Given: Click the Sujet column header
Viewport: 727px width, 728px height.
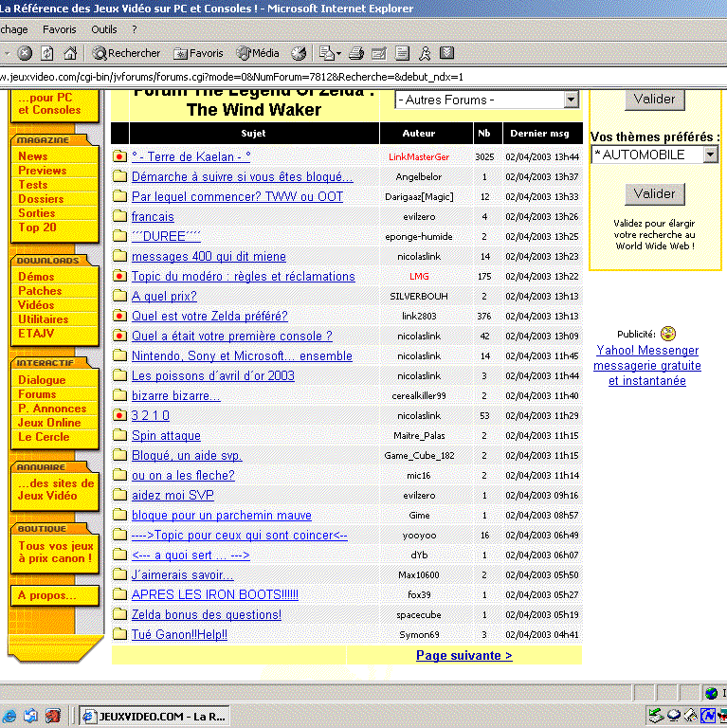Looking at the screenshot, I should tap(253, 134).
